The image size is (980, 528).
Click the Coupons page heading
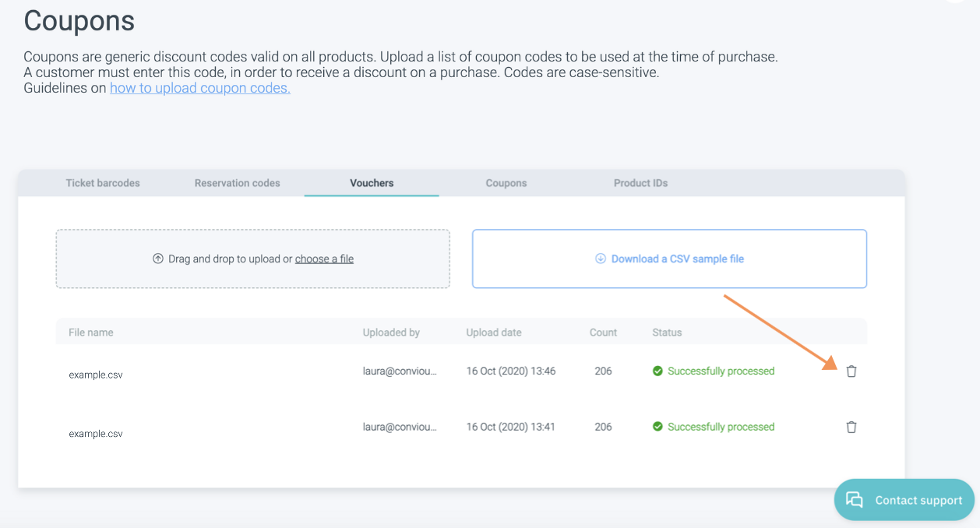point(79,21)
